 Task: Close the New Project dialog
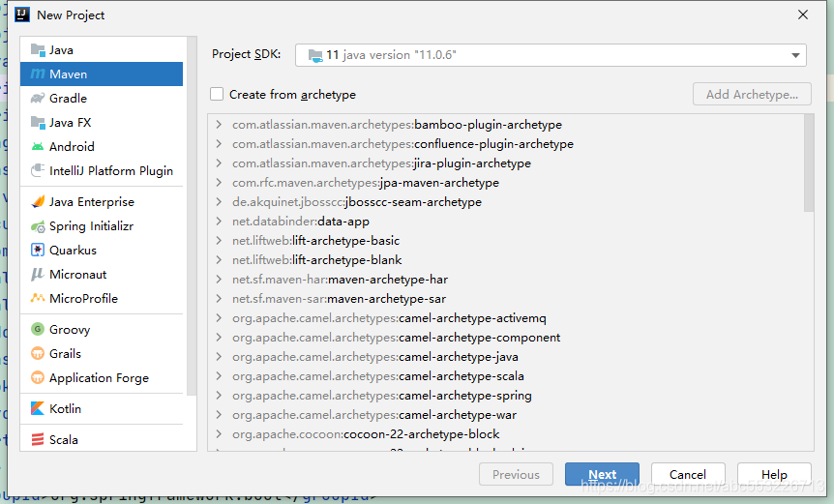(803, 15)
